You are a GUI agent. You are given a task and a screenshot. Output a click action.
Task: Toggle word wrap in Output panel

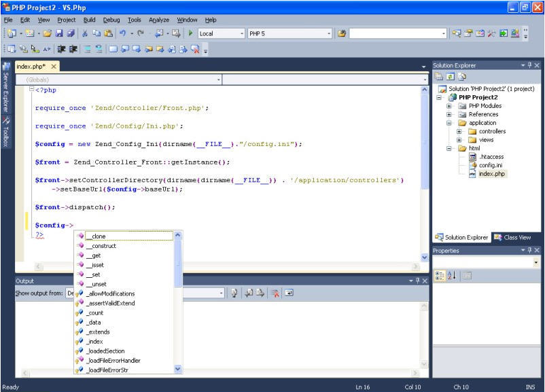click(289, 293)
